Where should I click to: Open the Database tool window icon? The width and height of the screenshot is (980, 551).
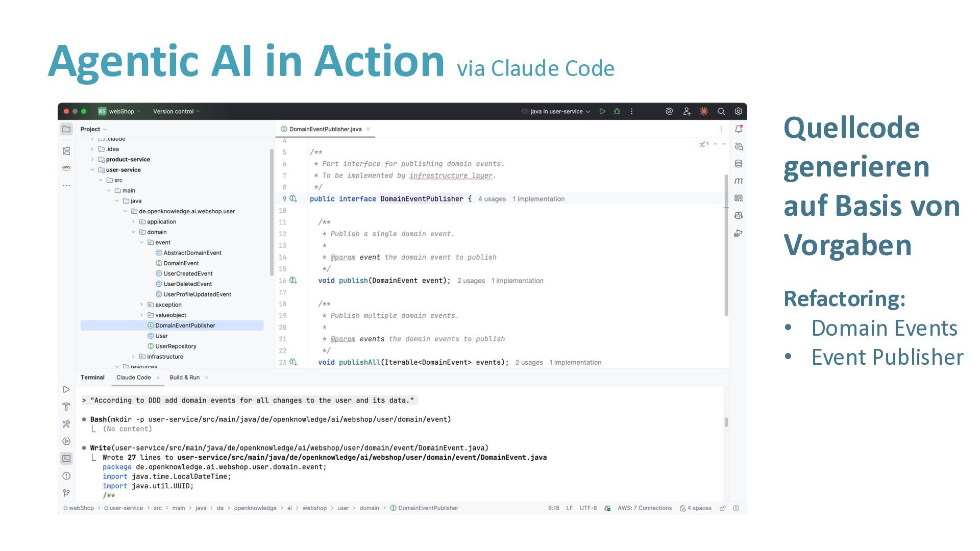pos(738,164)
